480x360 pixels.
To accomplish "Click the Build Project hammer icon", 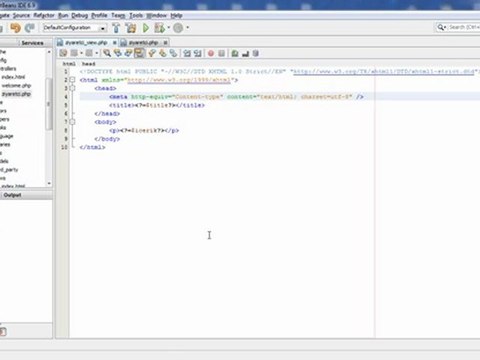I will point(116,28).
